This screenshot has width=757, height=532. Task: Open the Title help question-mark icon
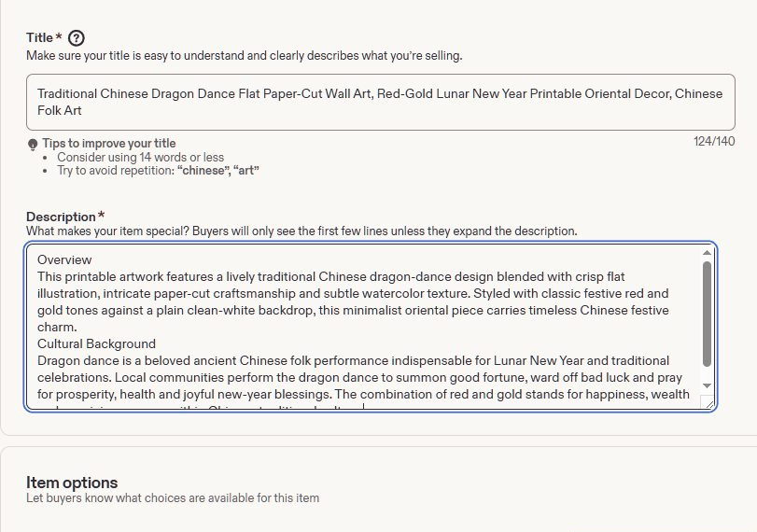click(x=76, y=37)
